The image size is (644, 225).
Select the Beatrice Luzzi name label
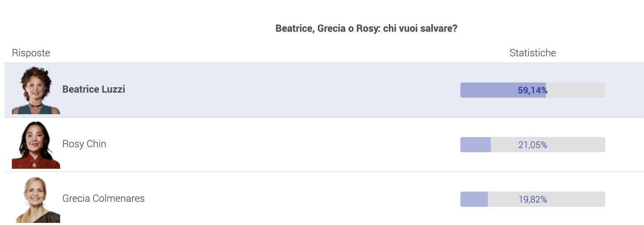[x=94, y=89]
